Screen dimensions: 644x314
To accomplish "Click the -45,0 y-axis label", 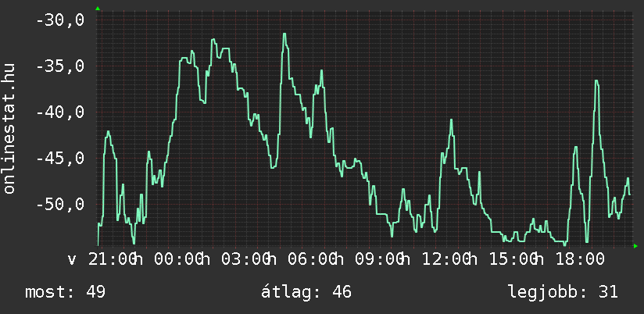I will [x=60, y=158].
